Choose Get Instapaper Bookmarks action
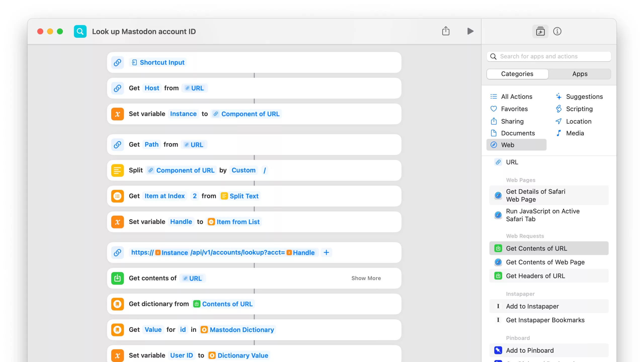This screenshot has width=644, height=362. [549, 320]
